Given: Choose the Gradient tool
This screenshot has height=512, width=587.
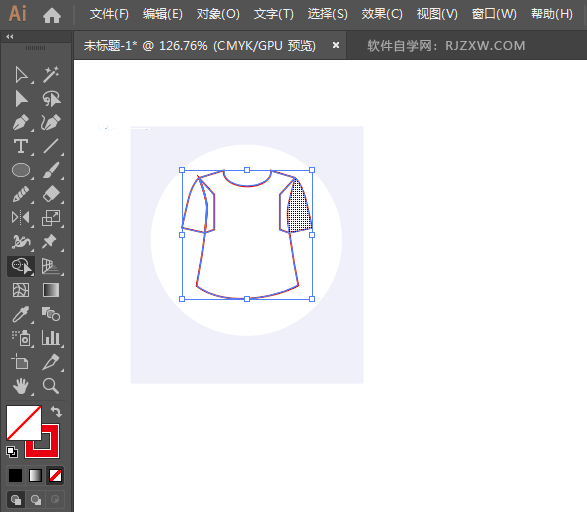Looking at the screenshot, I should pyautogui.click(x=51, y=290).
